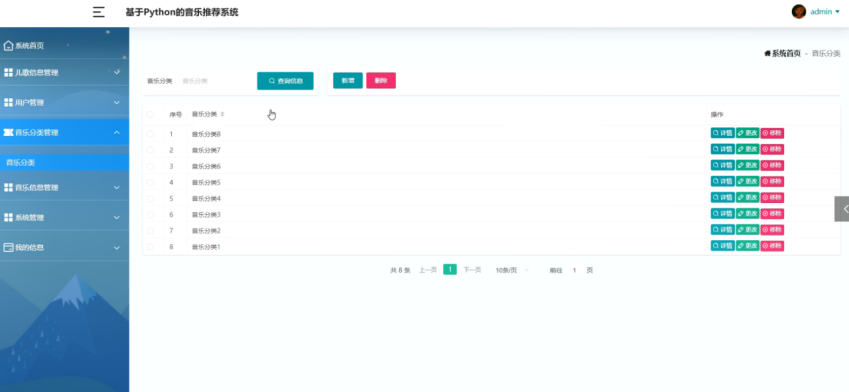Click 移除 remove for 音乐分类2
This screenshot has height=392, width=849.
click(x=772, y=230)
